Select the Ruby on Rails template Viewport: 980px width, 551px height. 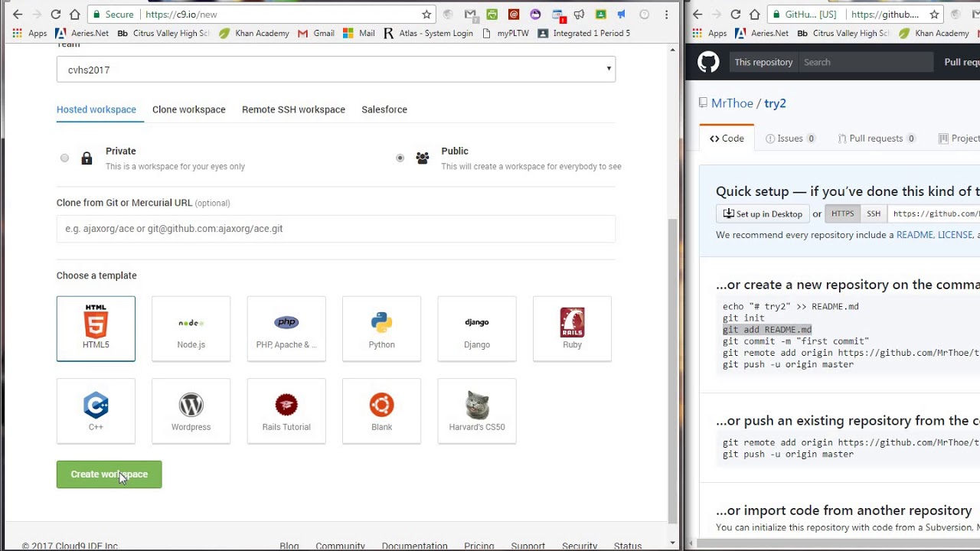click(572, 329)
